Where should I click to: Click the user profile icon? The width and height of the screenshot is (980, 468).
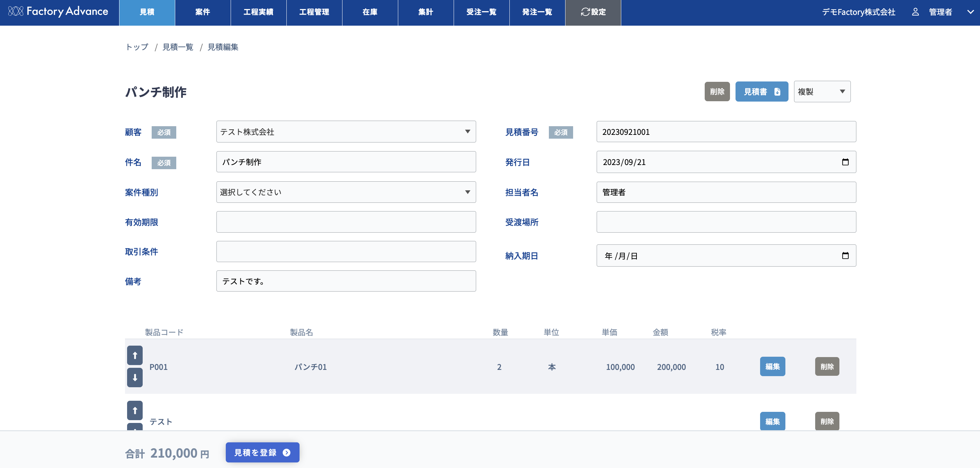[915, 12]
